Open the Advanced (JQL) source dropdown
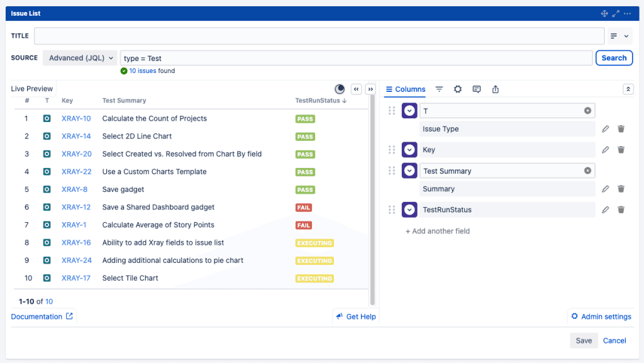 (x=80, y=58)
